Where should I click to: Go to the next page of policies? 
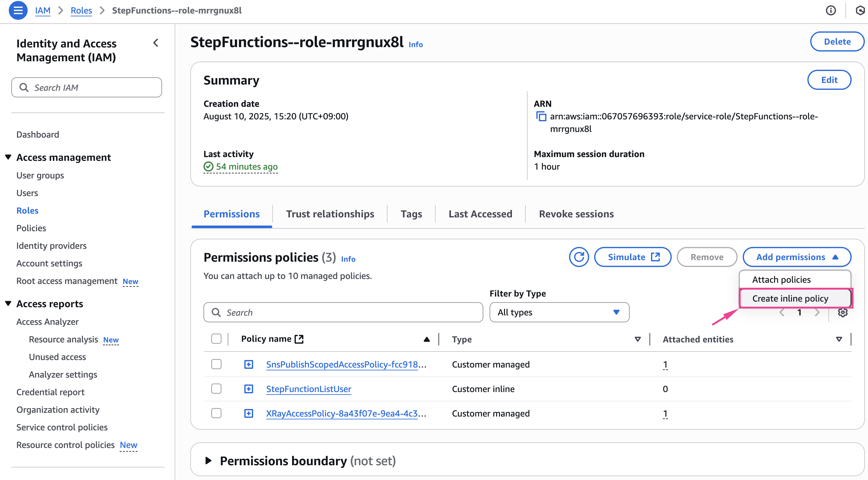[x=817, y=313]
